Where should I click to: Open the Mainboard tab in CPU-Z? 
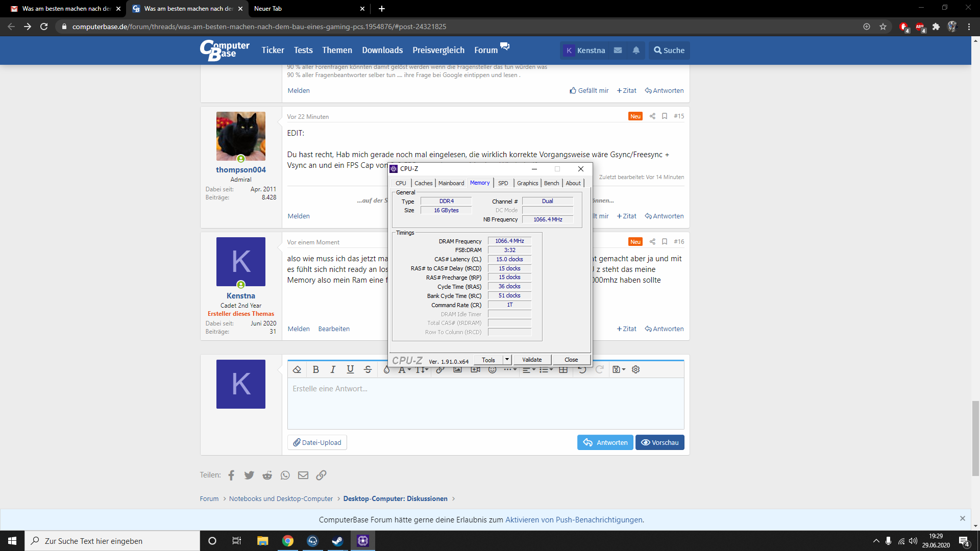point(451,183)
